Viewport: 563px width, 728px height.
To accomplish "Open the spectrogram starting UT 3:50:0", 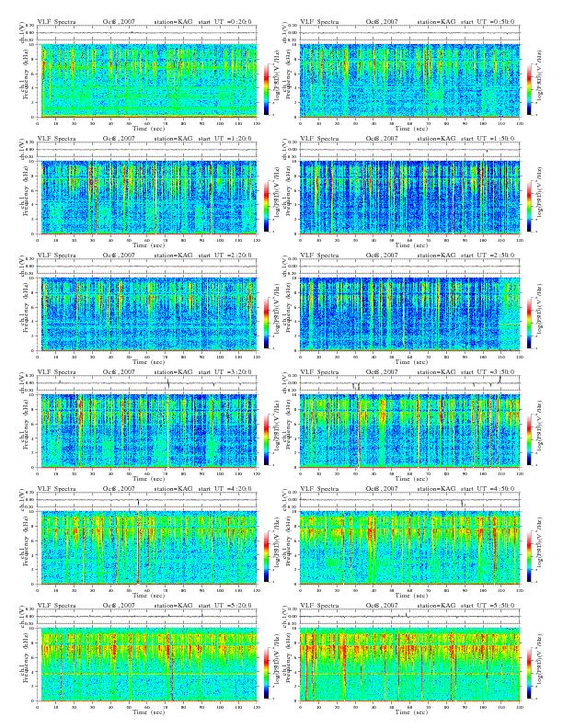I will (x=409, y=431).
